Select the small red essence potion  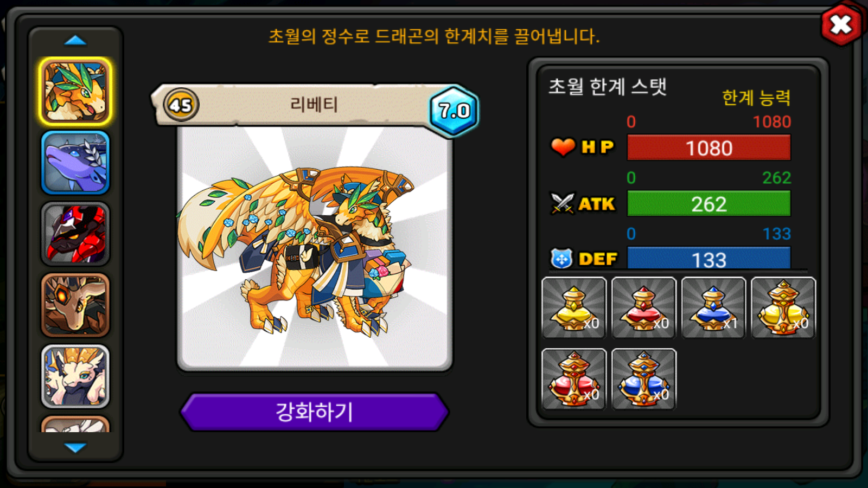tap(644, 308)
